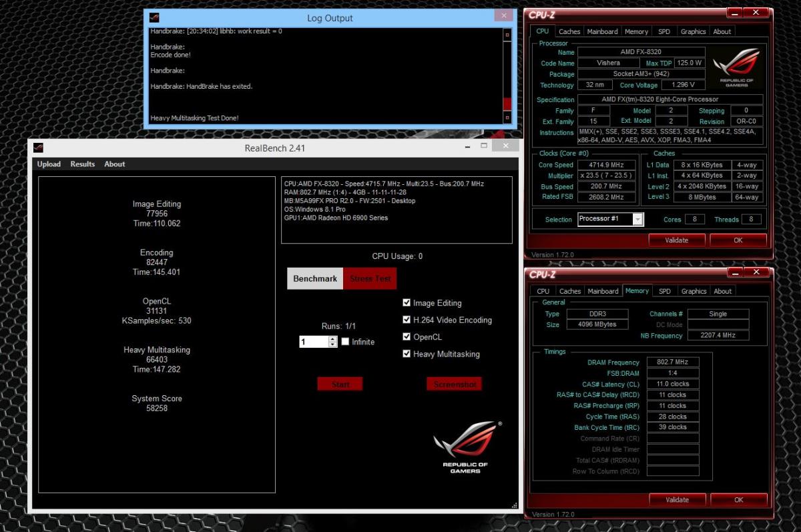Open Graphics tab in upper CPU-Z window

point(693,31)
